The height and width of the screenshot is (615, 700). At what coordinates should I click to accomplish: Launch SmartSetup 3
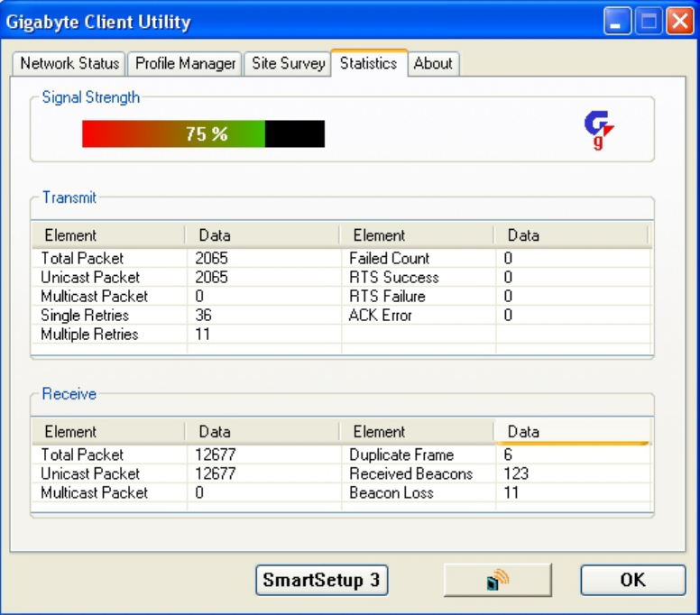(x=321, y=580)
